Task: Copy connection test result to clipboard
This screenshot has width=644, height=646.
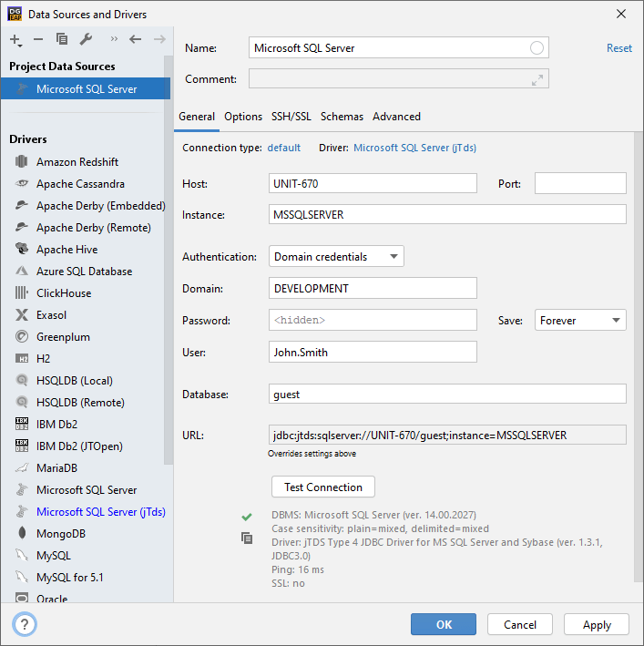Action: tap(247, 538)
